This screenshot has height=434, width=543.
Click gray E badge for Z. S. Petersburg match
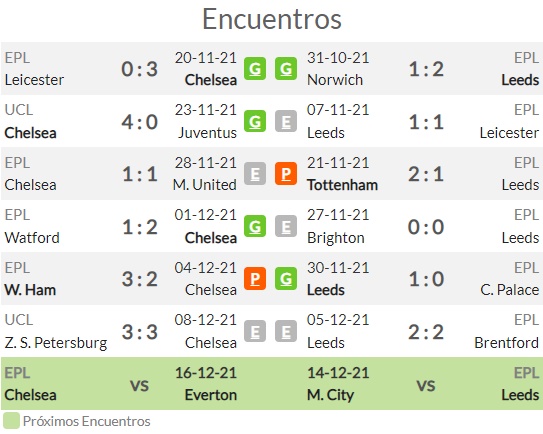click(255, 331)
